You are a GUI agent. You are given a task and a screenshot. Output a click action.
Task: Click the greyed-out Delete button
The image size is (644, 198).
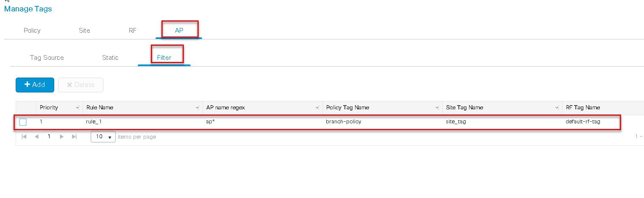pos(80,85)
